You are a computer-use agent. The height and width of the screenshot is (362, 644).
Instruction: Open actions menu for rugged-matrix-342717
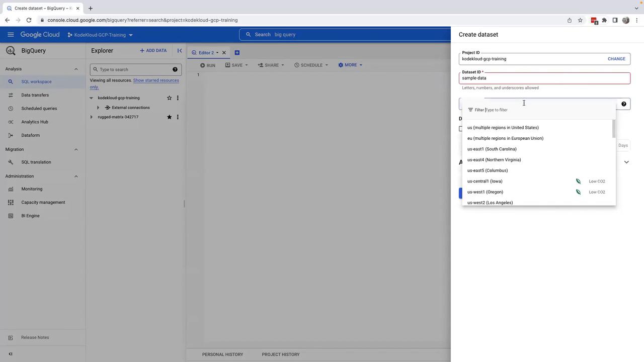pos(177,117)
